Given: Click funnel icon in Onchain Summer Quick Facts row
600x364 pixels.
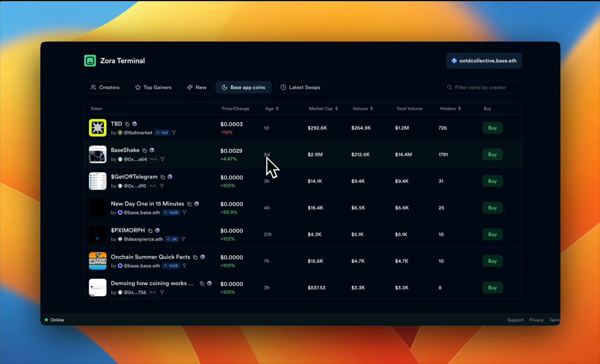Looking at the screenshot, I should pos(184,265).
